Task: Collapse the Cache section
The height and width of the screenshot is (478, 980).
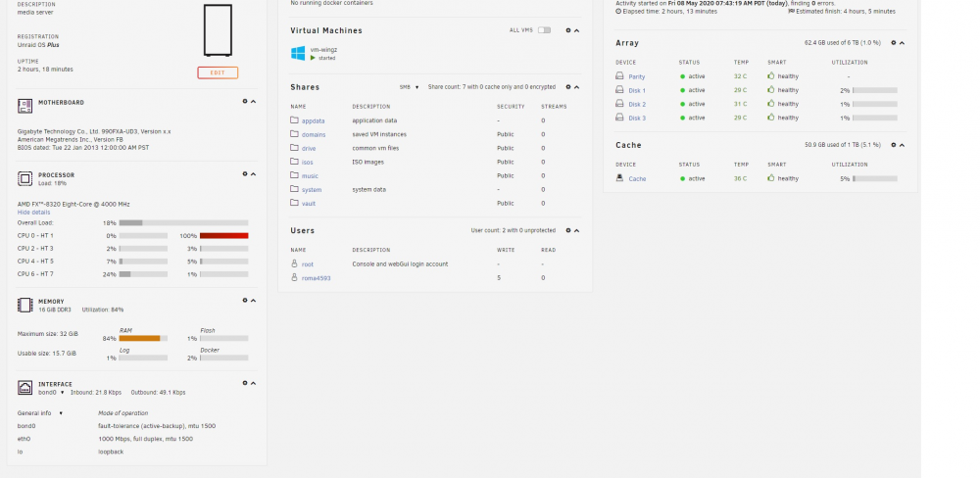Action: click(902, 144)
